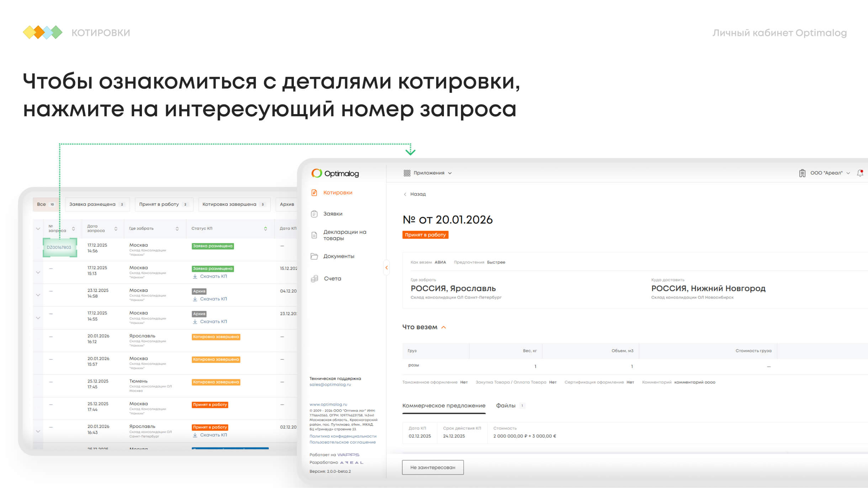Sort table by Статус КП column
The width and height of the screenshot is (868, 488).
(x=265, y=229)
